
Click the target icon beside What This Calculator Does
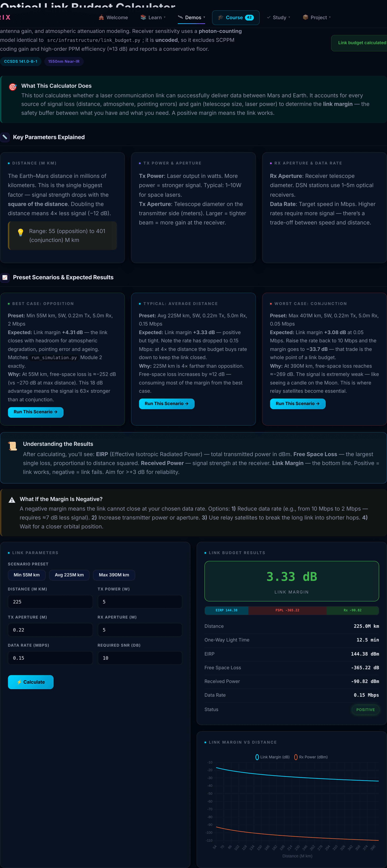click(x=13, y=87)
